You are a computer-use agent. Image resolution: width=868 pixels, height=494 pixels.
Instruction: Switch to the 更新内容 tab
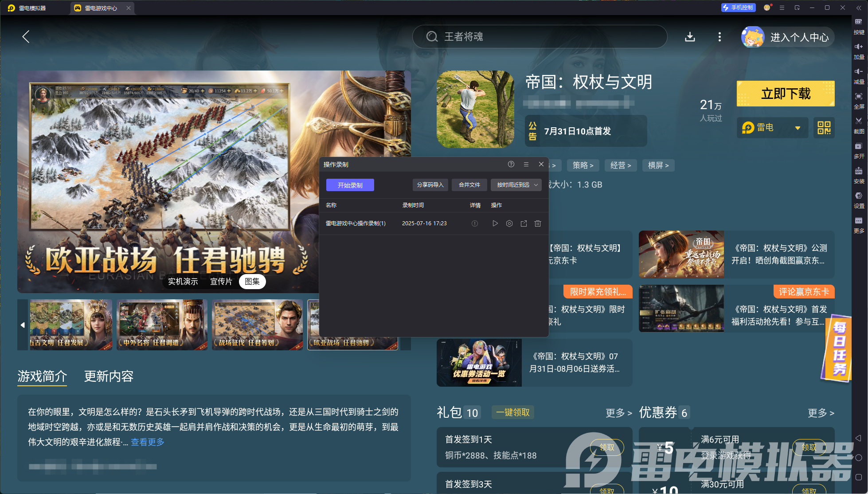[109, 376]
